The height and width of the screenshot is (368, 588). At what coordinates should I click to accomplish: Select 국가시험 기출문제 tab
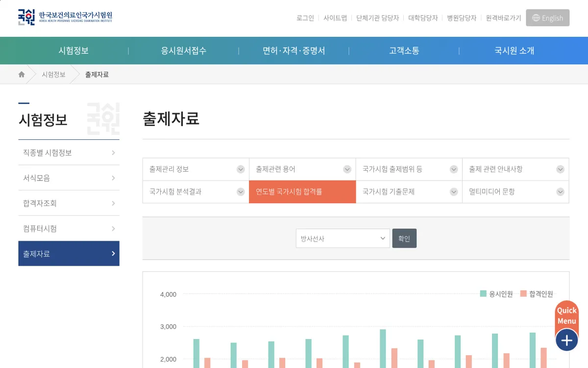[x=409, y=192]
